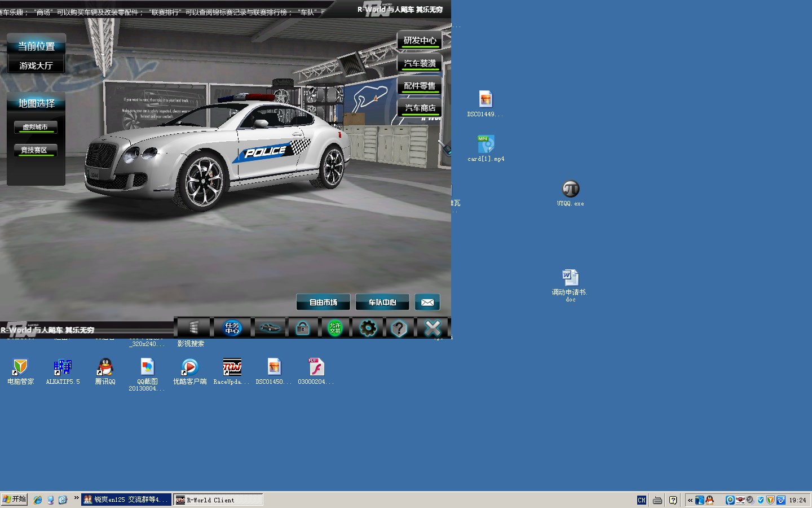Select the 虚拟城市 map option
The image size is (812, 508).
[35, 127]
